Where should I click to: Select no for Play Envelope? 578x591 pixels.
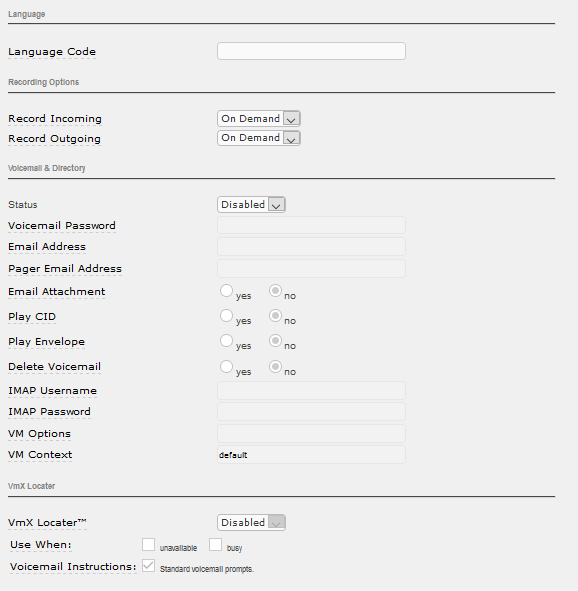click(275, 341)
